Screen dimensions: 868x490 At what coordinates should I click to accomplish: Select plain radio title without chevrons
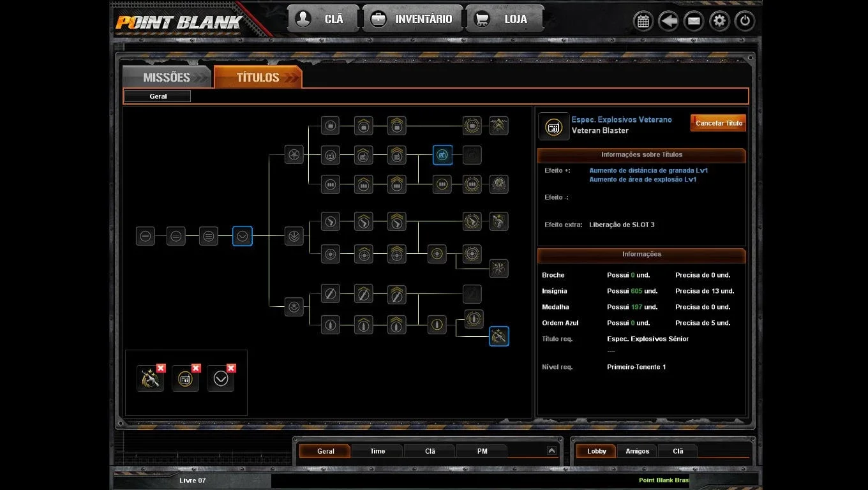(330, 154)
